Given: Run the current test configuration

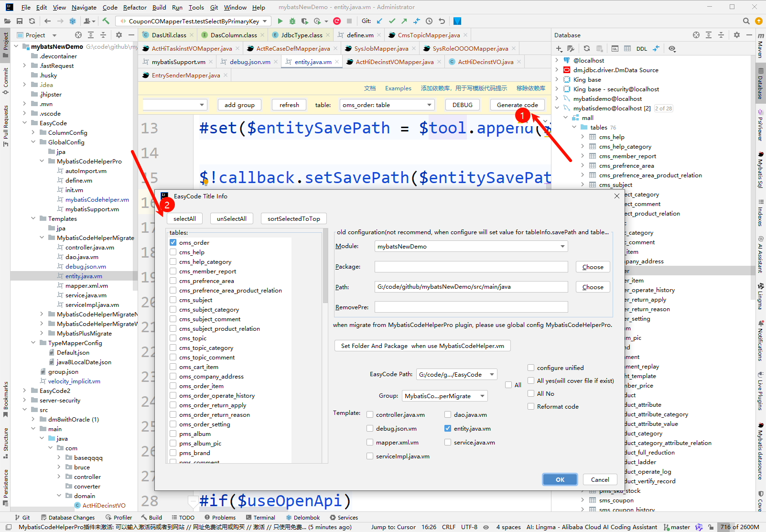Looking at the screenshot, I should click(x=280, y=21).
